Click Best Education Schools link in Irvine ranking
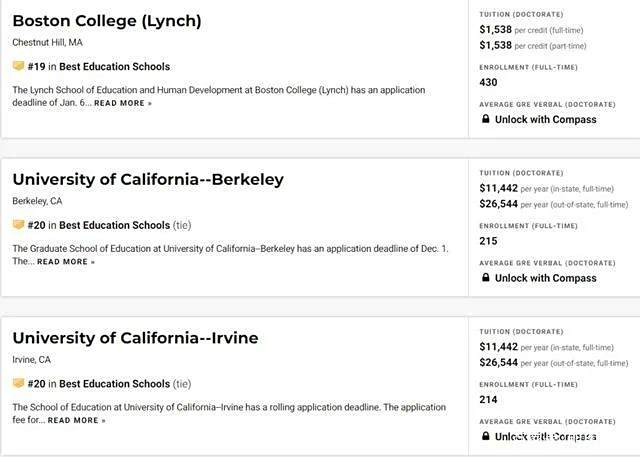Image resolution: width=640 pixels, height=457 pixels. pos(115,384)
